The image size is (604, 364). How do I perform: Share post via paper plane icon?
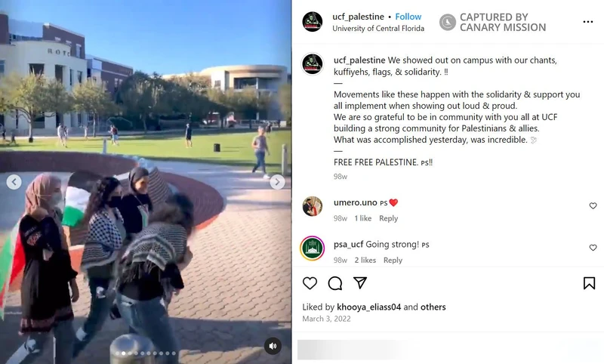(360, 282)
